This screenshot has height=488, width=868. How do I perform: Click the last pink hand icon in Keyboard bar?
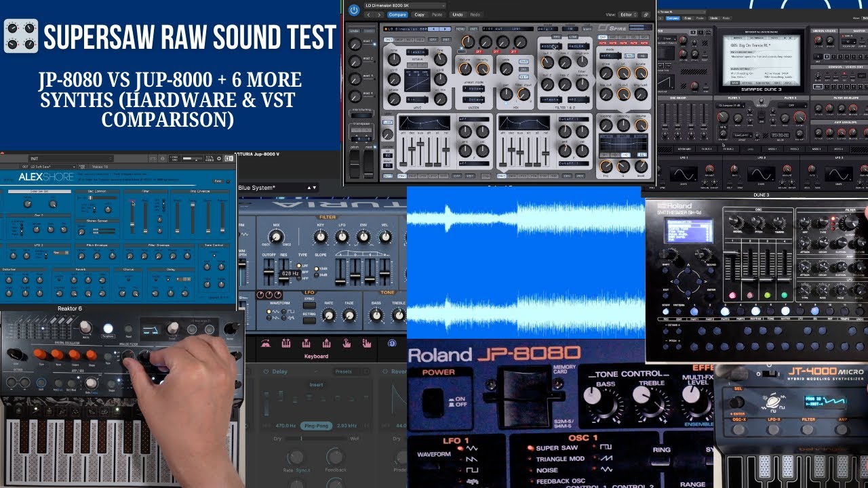coord(367,343)
